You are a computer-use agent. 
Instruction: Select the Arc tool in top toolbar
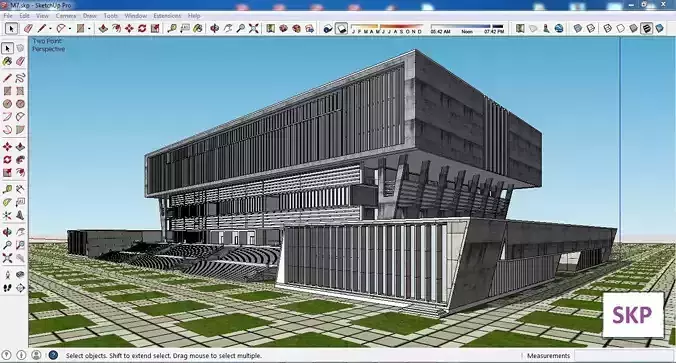click(x=61, y=28)
